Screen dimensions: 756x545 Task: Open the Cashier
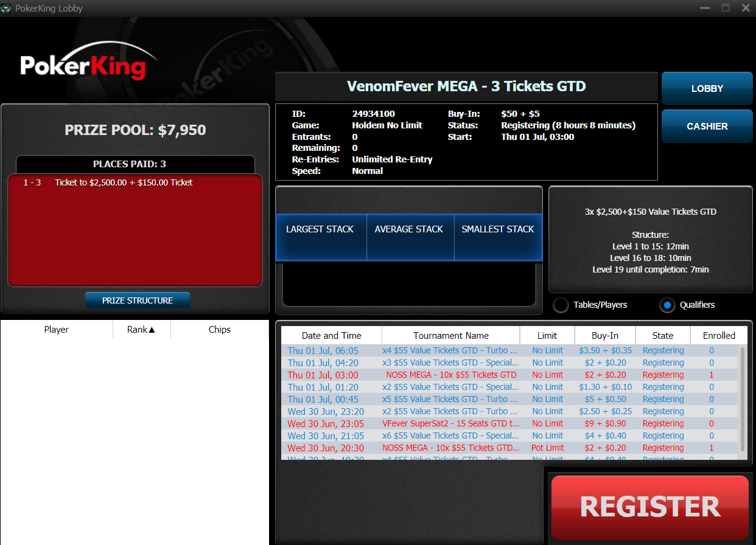click(x=707, y=127)
